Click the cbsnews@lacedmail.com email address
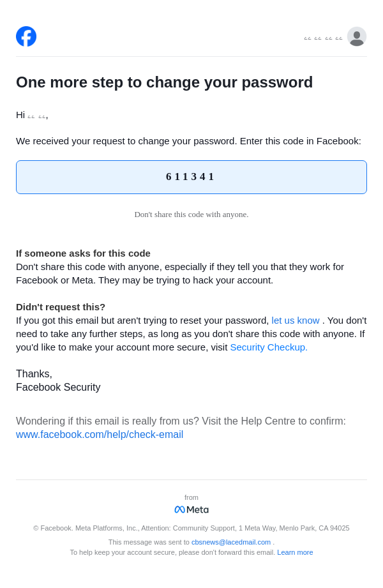The height and width of the screenshot is (588, 383). [230, 542]
